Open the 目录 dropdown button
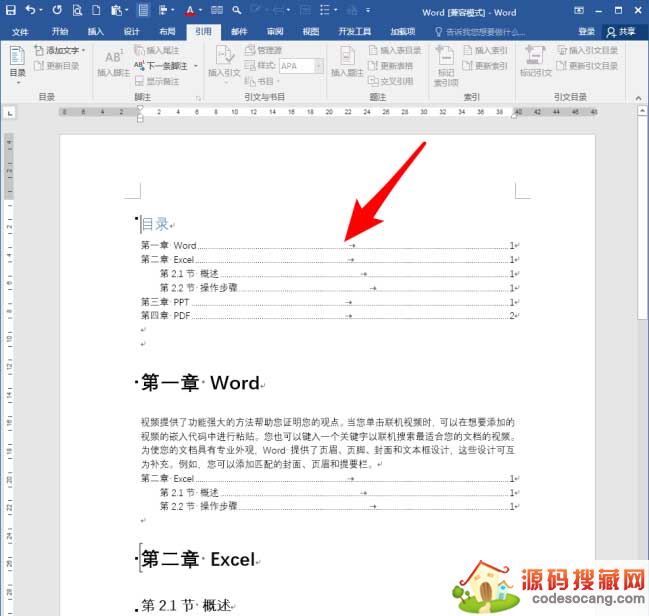 tap(18, 66)
